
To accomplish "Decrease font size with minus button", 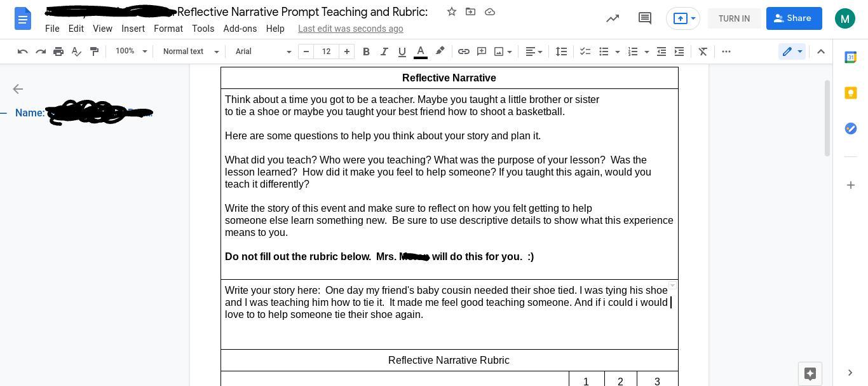I will tap(306, 52).
